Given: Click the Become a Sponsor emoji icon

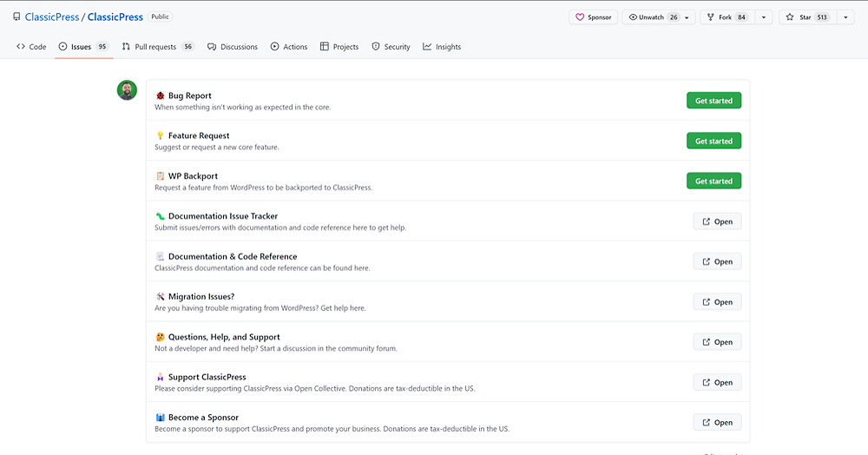Looking at the screenshot, I should [160, 418].
